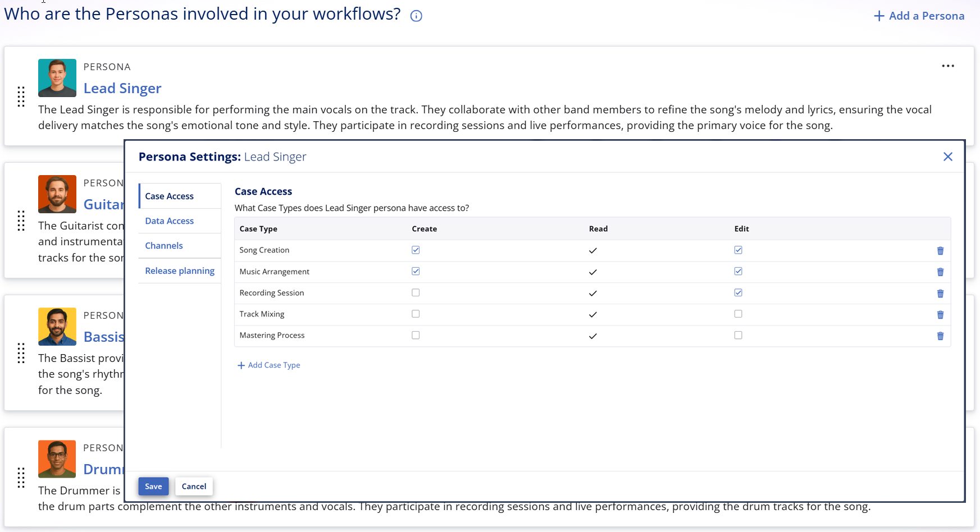Click the Lead Singer avatar thumbnail
Screen dimensions: 980x532
click(x=57, y=78)
